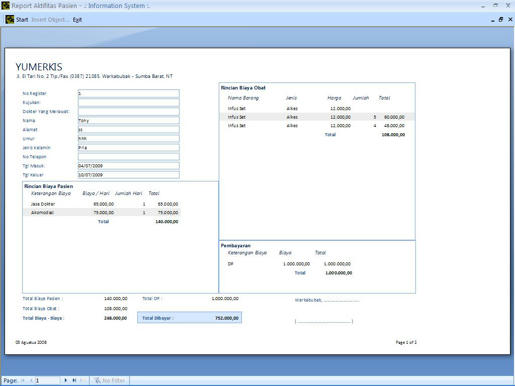Click the Dokter Yang Merawat field

click(128, 111)
